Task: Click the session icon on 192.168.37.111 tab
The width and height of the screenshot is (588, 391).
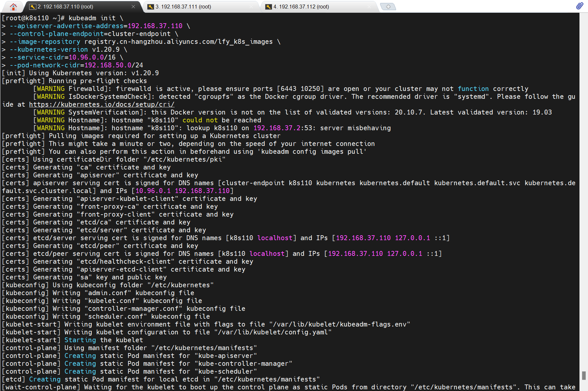Action: (x=151, y=7)
